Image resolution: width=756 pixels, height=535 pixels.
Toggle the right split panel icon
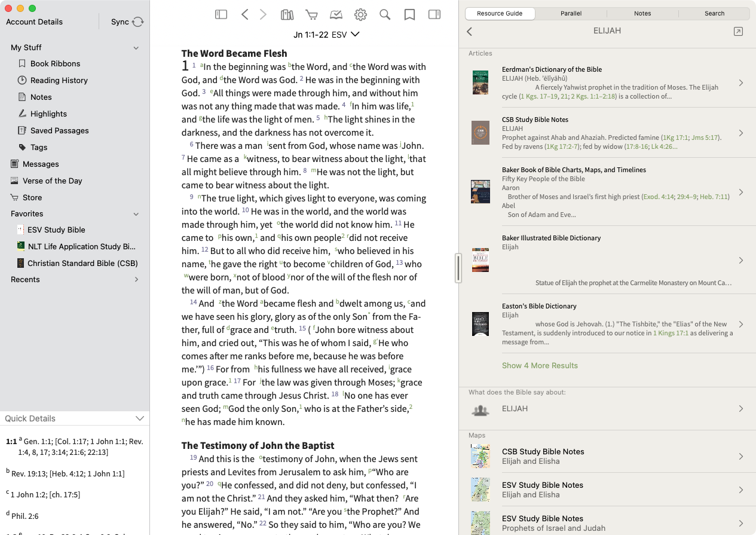click(434, 14)
